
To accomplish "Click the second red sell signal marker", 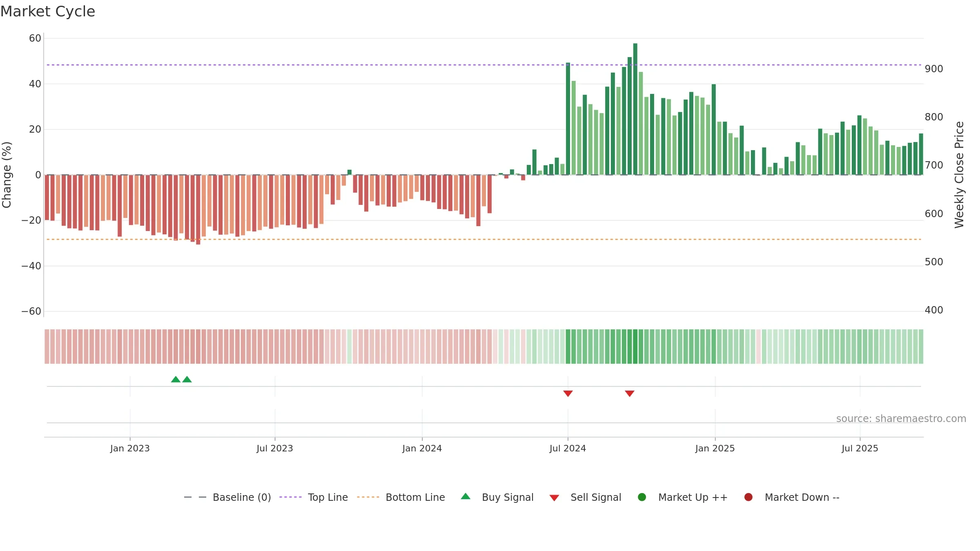I will pyautogui.click(x=630, y=393).
